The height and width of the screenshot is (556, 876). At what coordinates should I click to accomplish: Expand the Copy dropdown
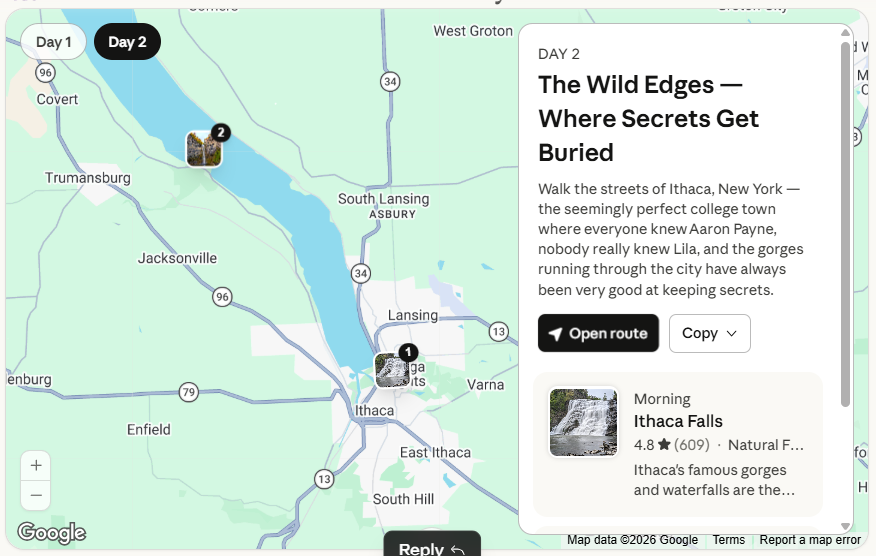tap(709, 333)
